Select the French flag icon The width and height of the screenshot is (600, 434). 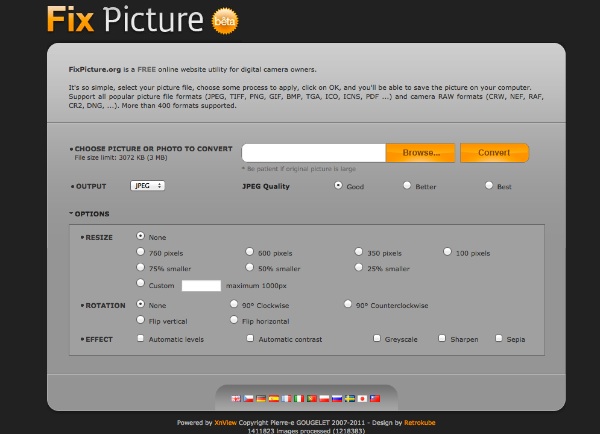[286, 398]
